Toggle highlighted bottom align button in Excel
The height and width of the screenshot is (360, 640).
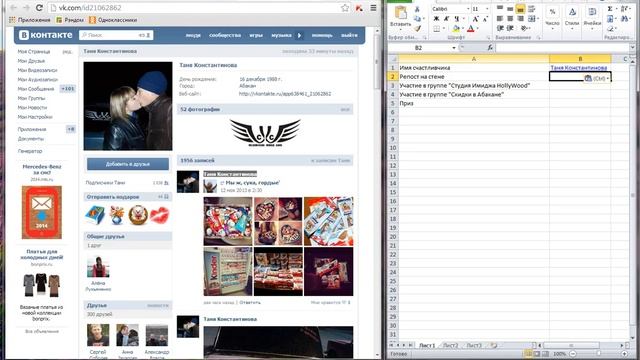[x=520, y=9]
